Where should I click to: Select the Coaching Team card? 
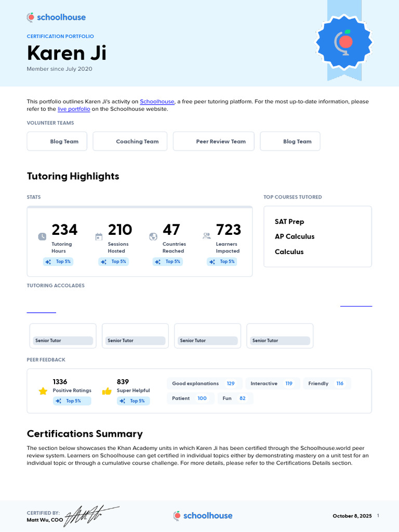click(130, 141)
